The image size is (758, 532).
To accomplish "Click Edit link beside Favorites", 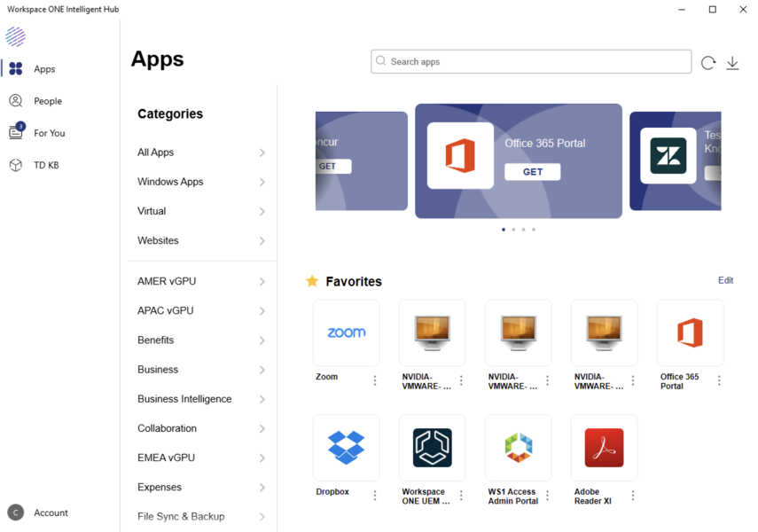I will tap(725, 280).
